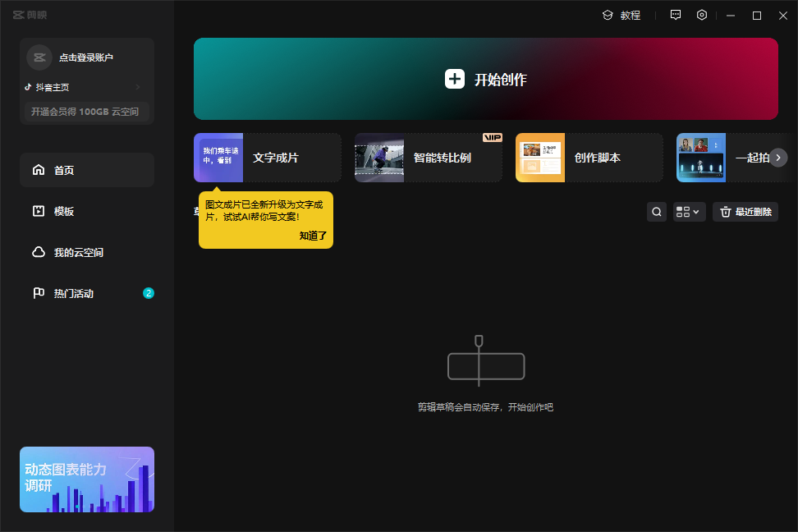The height and width of the screenshot is (532, 798).
Task: Open settings hexagon gear icon
Action: pyautogui.click(x=702, y=15)
